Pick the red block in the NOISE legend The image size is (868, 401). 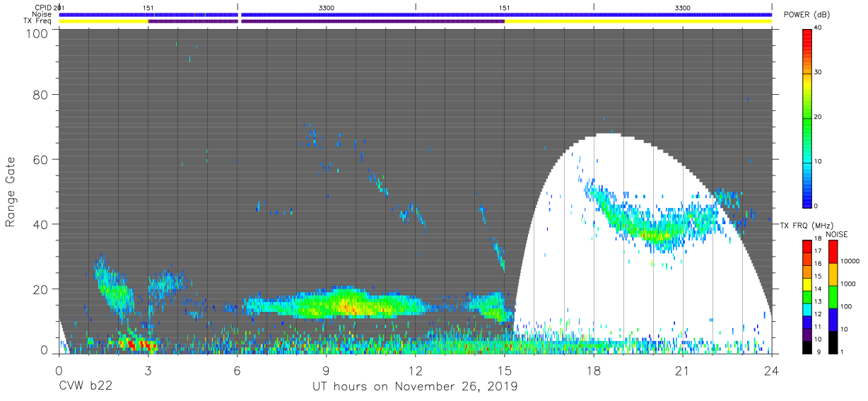click(833, 252)
